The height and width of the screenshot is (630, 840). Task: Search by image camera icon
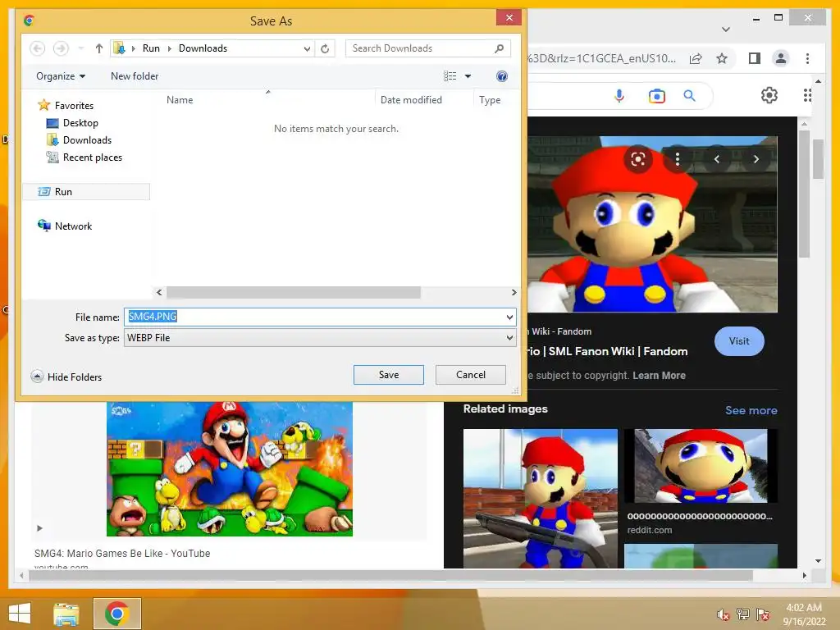[657, 96]
